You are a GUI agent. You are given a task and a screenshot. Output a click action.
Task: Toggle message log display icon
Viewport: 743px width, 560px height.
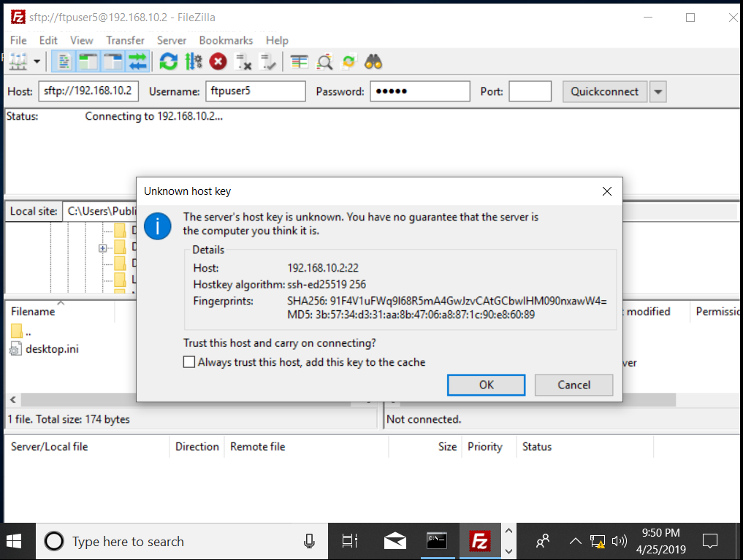[x=64, y=61]
